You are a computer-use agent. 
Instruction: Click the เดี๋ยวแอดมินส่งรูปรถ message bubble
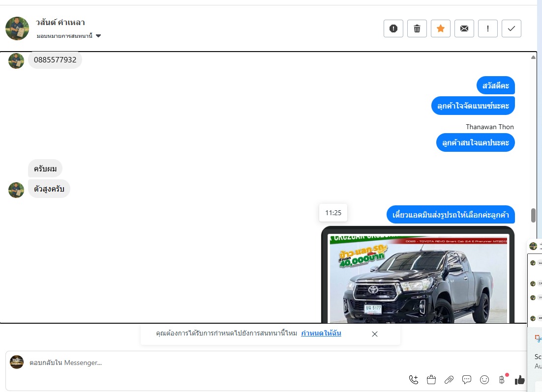pyautogui.click(x=451, y=215)
